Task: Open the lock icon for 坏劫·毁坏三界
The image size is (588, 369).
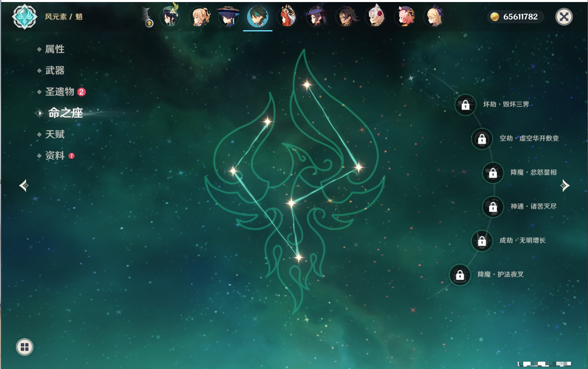Action: pos(465,105)
